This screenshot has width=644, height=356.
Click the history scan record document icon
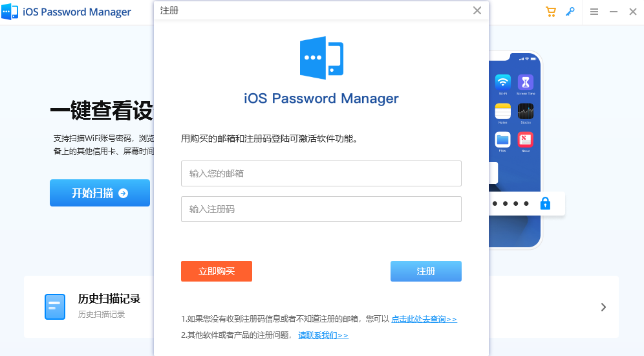[55, 307]
